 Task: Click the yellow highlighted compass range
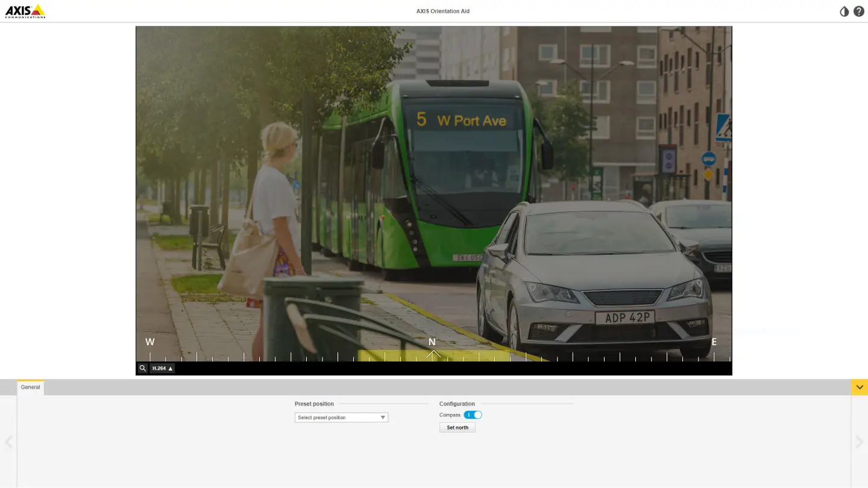tap(392, 355)
